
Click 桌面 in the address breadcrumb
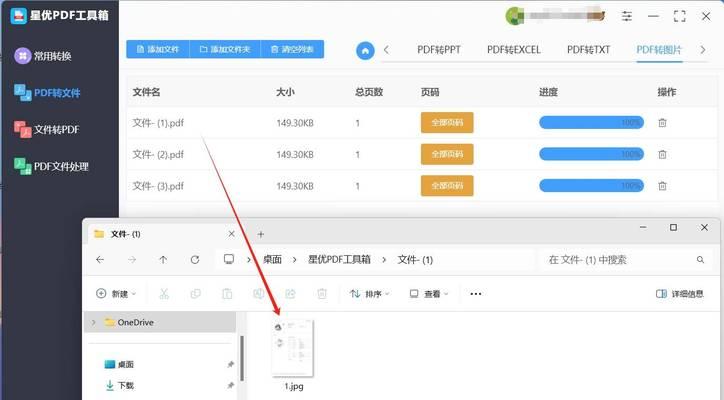pos(272,260)
